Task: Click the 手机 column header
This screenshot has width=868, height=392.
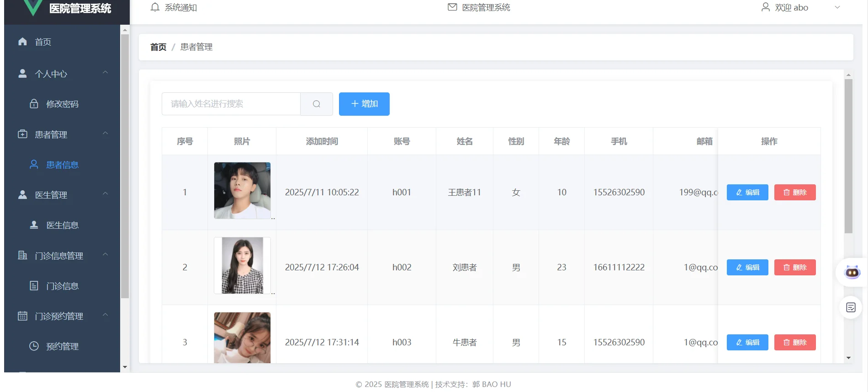Action: point(619,141)
